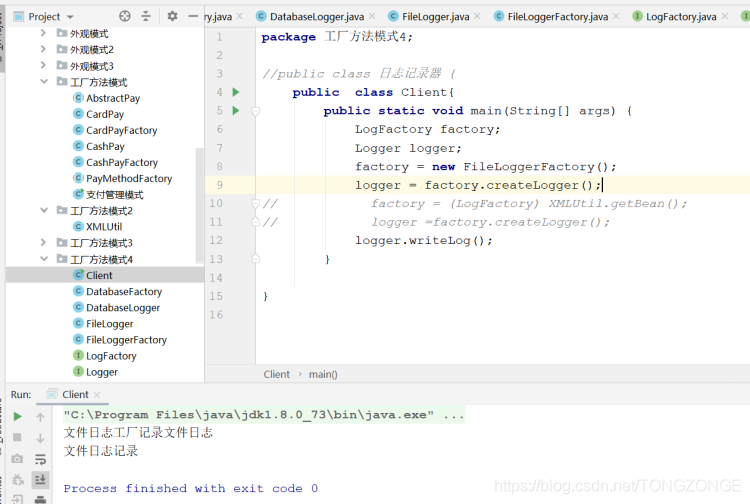Toggle scroll to end in console
This screenshot has width=750, height=504.
[x=41, y=480]
